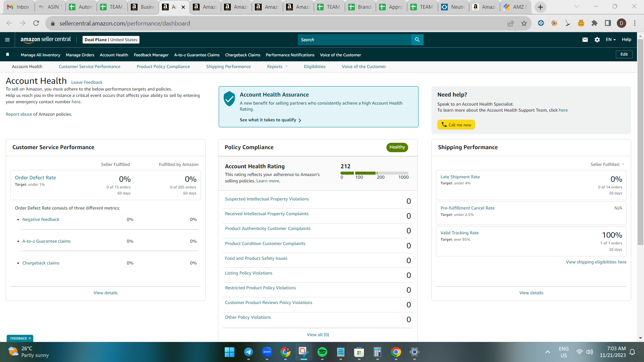Open Microsoft Store from the taskbar
This screenshot has width=644, height=362.
(x=359, y=352)
